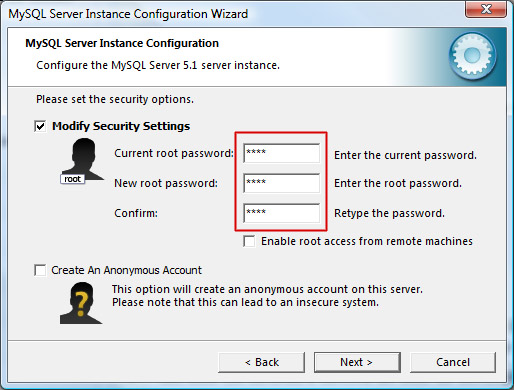Click the 'Confirm:' label

pos(136,213)
